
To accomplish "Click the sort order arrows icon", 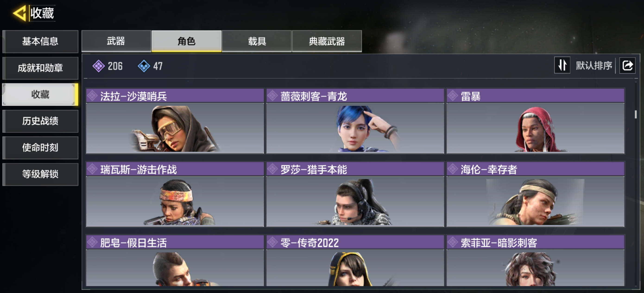I will [562, 65].
